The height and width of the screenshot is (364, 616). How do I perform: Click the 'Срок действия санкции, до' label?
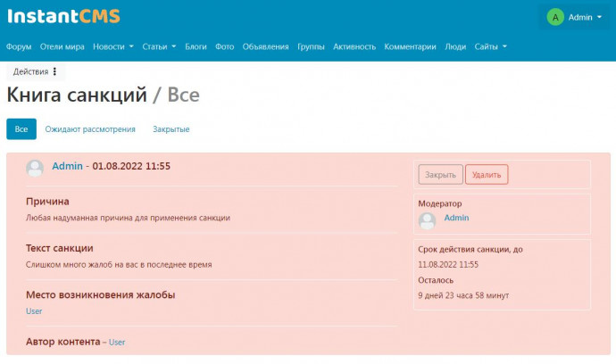[x=470, y=249]
